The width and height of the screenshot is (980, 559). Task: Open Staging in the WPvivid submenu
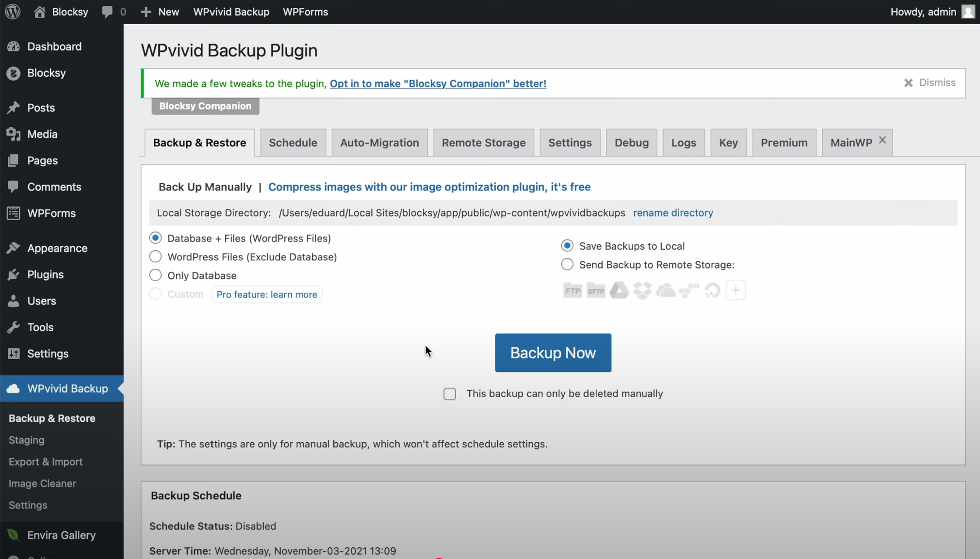[x=26, y=440]
